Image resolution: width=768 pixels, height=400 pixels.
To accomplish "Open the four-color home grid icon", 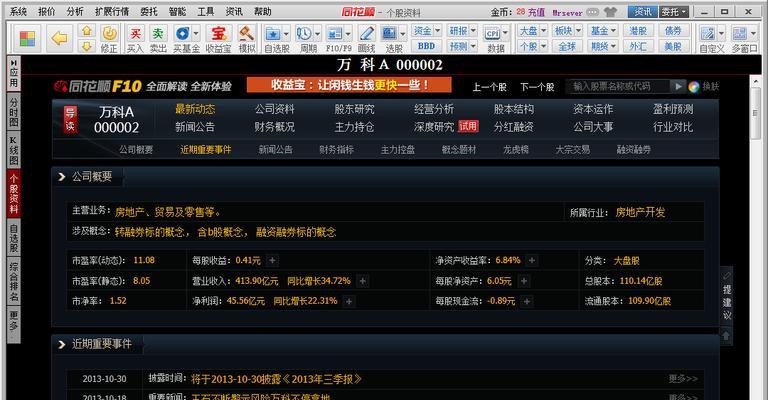I will [27, 39].
